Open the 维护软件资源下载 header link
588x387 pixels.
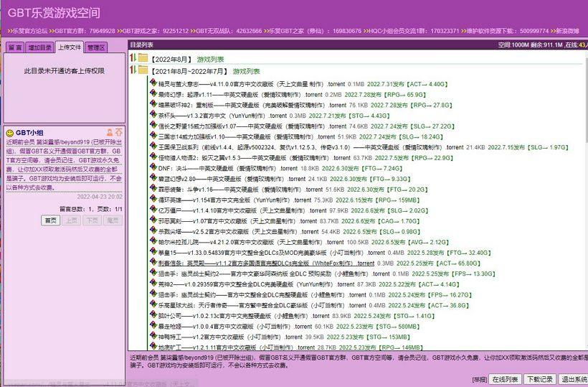click(x=508, y=31)
